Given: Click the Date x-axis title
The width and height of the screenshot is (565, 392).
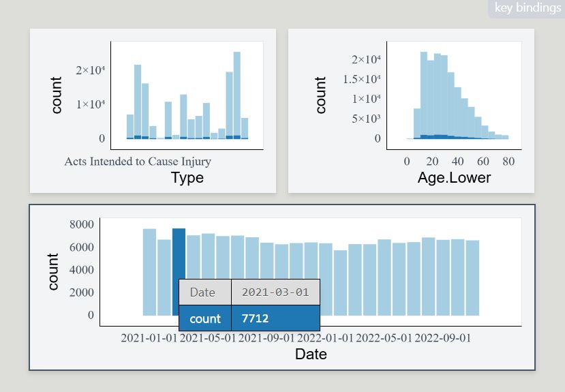Looking at the screenshot, I should pos(311,354).
